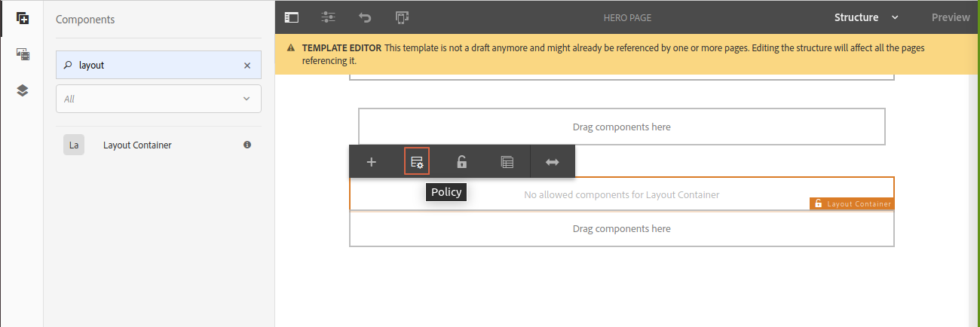The height and width of the screenshot is (327, 980).
Task: Open the Policy icon in component toolbar
Action: [x=417, y=162]
